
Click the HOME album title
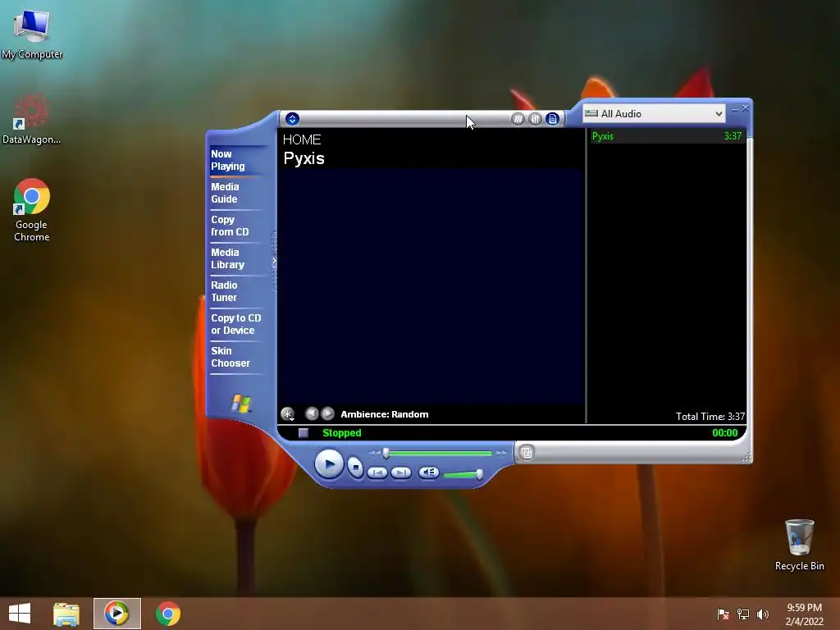tap(302, 139)
